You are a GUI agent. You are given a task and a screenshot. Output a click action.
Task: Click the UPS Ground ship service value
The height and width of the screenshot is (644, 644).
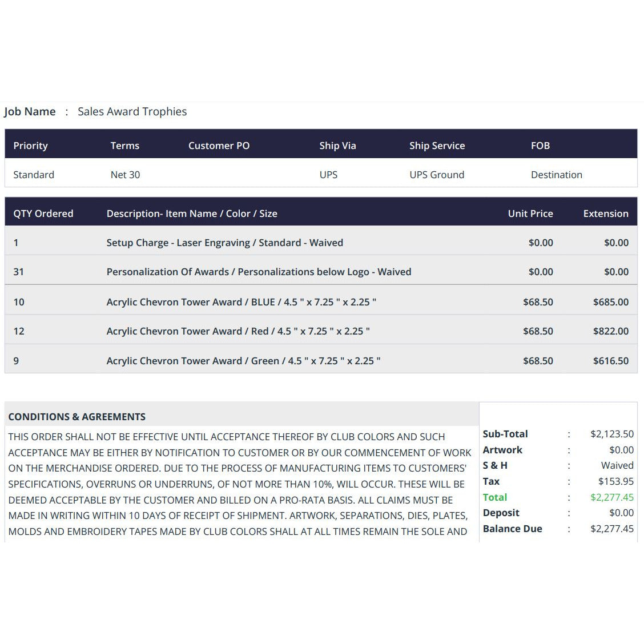[x=437, y=175]
